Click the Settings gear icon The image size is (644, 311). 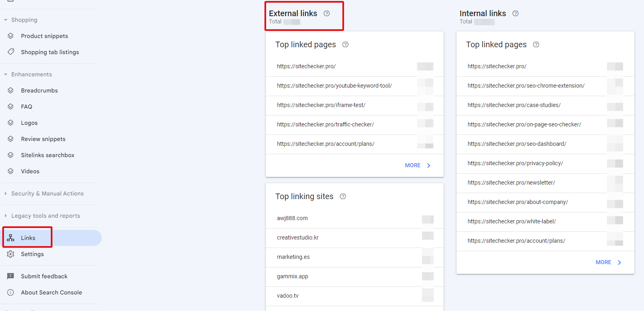pos(11,254)
